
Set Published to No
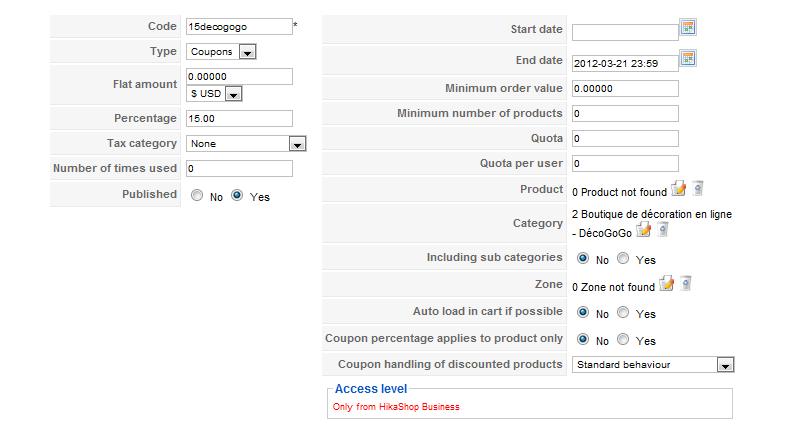pyautogui.click(x=197, y=196)
